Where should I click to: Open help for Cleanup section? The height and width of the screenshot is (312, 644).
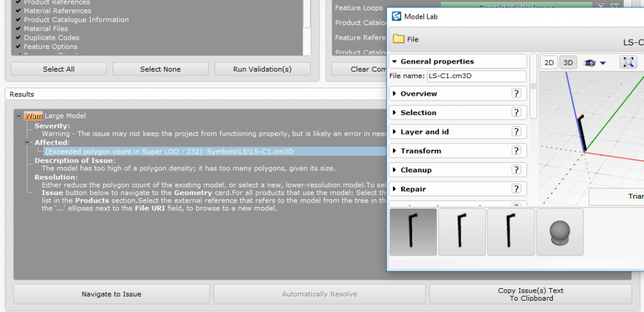click(x=516, y=170)
